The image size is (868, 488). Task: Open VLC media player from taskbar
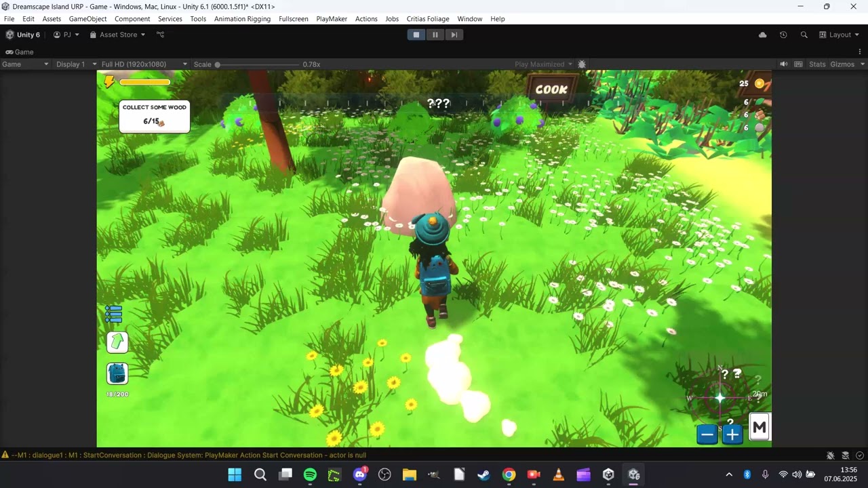click(x=559, y=474)
